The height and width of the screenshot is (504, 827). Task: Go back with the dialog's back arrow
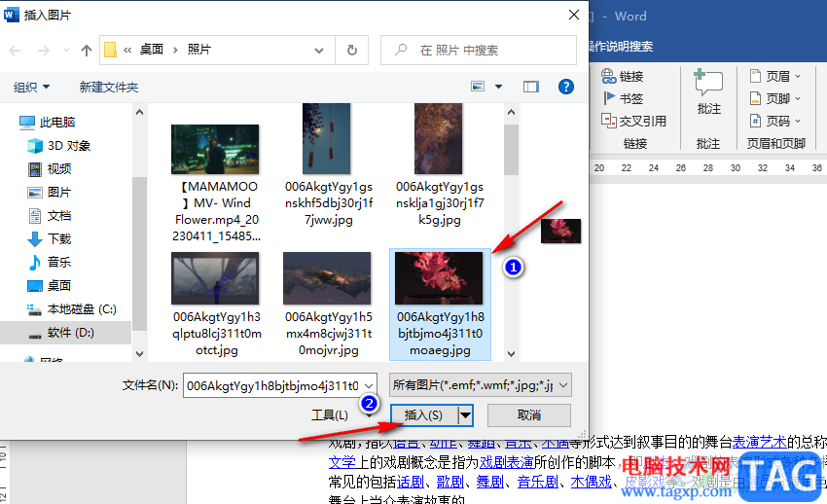pyautogui.click(x=15, y=50)
